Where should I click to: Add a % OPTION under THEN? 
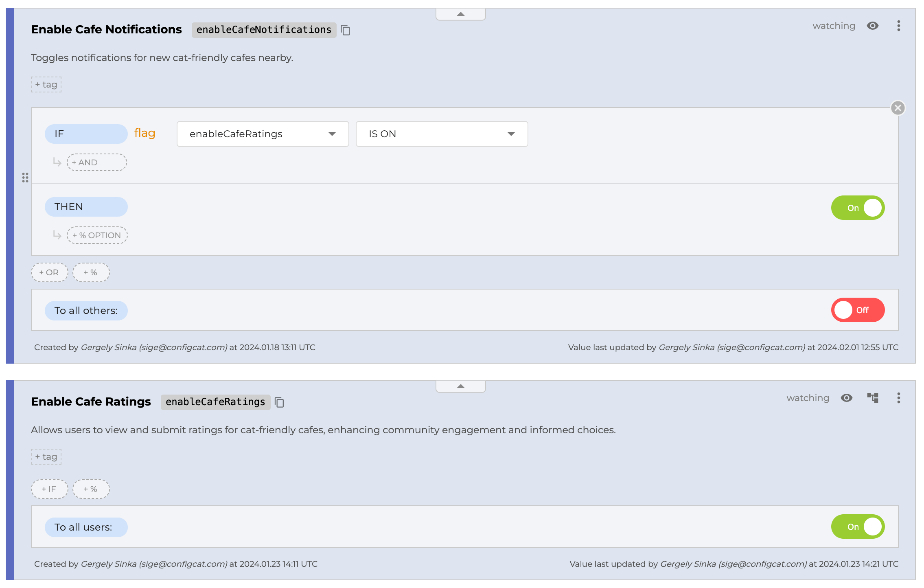pyautogui.click(x=97, y=235)
